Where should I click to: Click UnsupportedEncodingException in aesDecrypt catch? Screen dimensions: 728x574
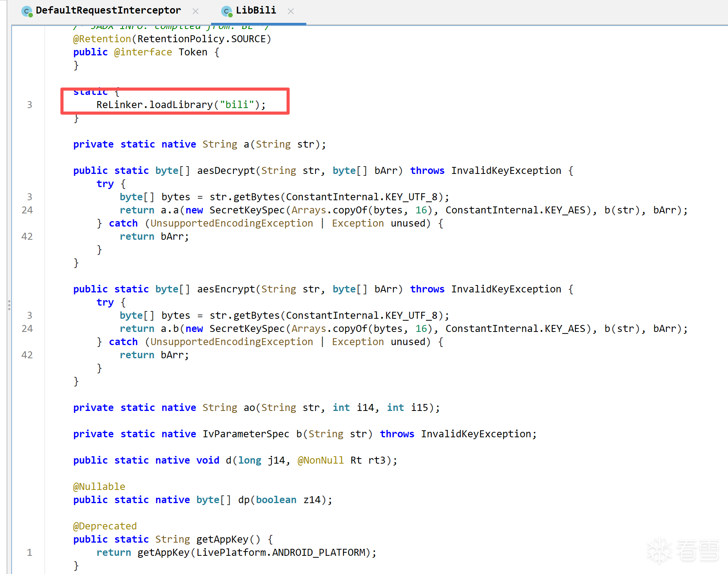click(x=232, y=223)
